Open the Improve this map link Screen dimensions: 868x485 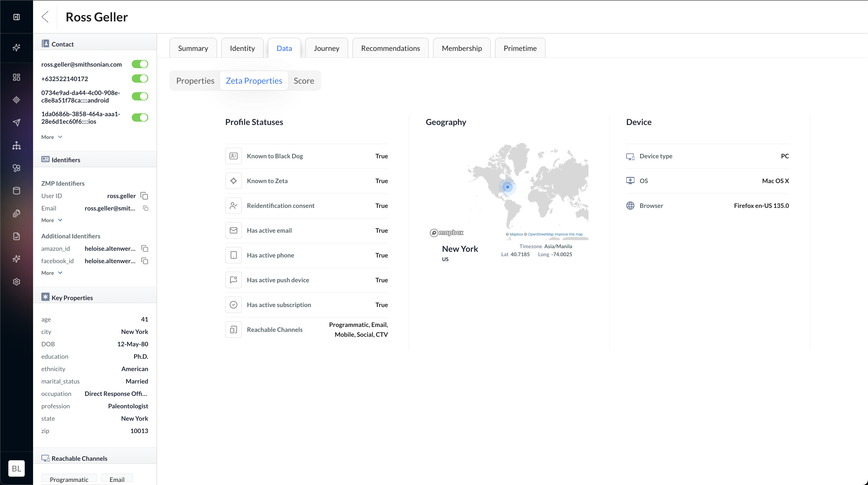[568, 234]
